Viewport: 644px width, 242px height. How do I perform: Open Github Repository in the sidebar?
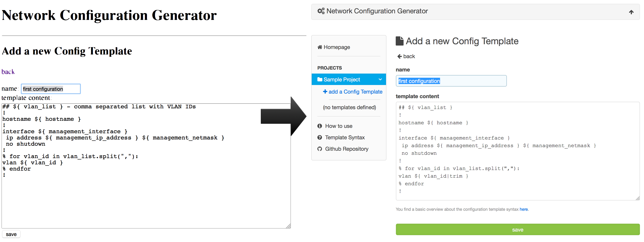[x=343, y=149]
